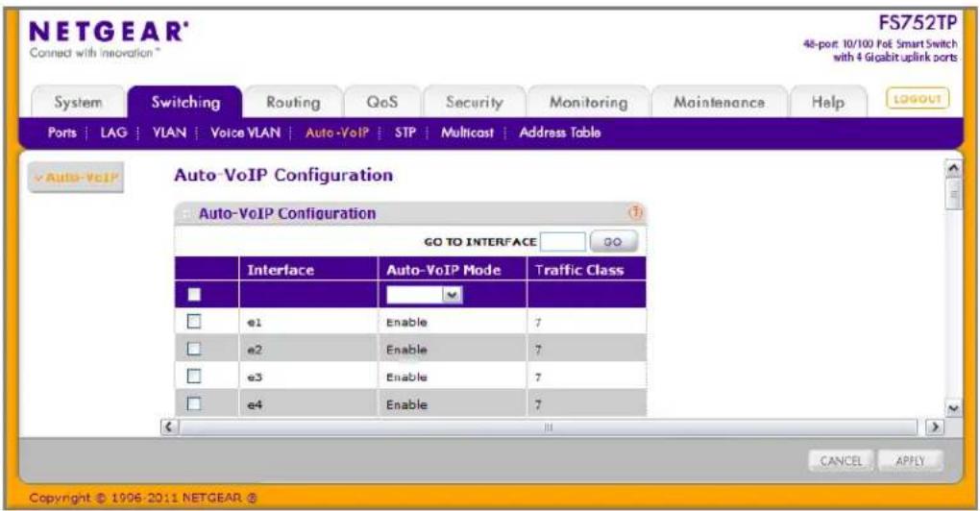Click the Auto-VoIP Mode column header
This screenshot has height=511, width=980.
(452, 270)
